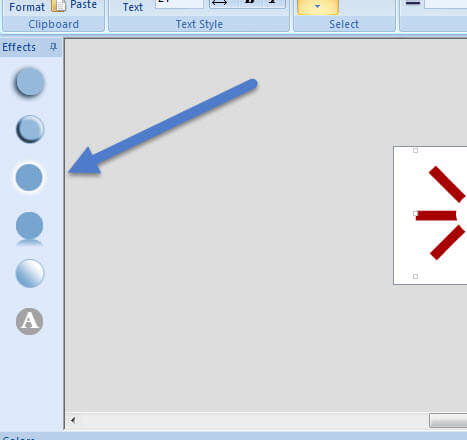Apply the inner bevel effect
This screenshot has height=440, width=467.
click(30, 129)
